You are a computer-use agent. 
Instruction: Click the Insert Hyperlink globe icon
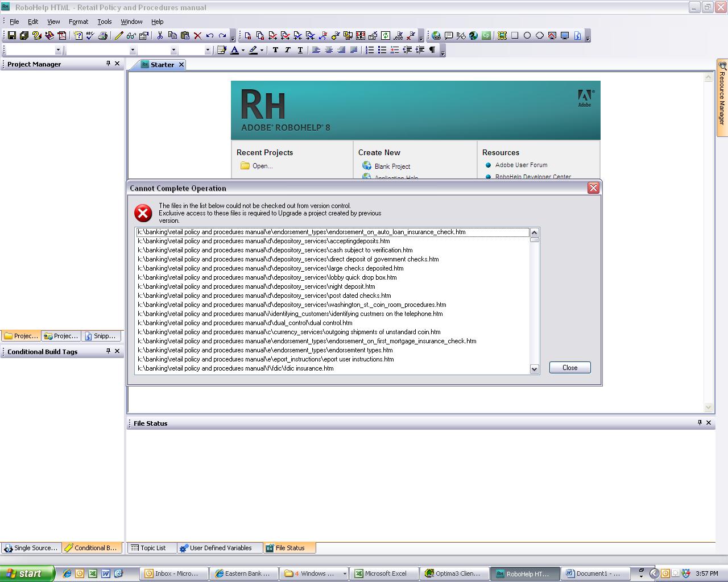tap(436, 35)
